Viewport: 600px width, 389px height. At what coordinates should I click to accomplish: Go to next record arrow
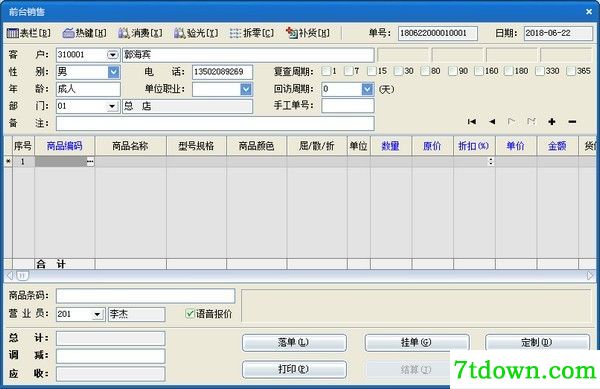coord(512,122)
